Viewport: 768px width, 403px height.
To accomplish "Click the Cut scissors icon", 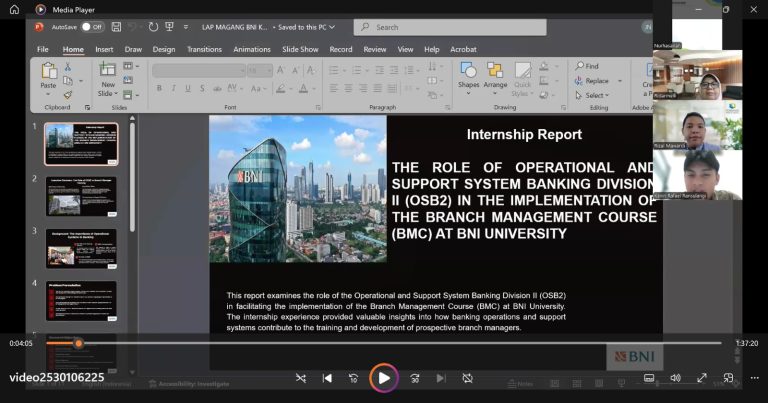I will pos(68,67).
